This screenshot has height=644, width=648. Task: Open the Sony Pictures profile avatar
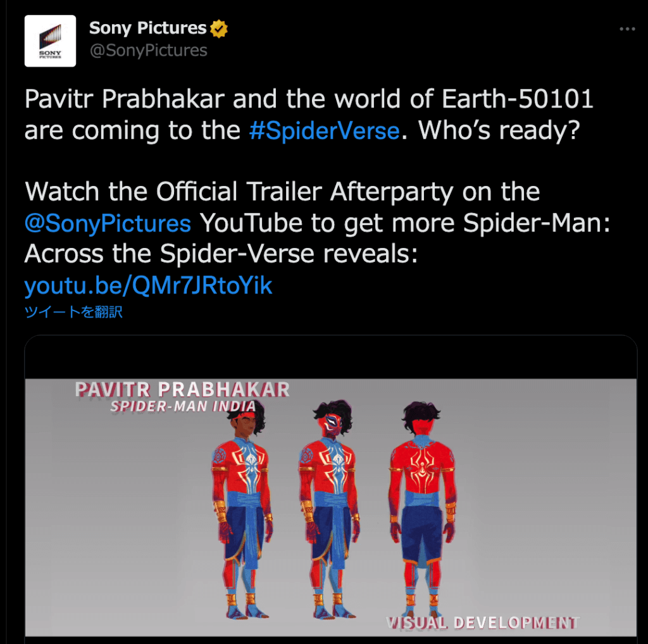pos(50,41)
